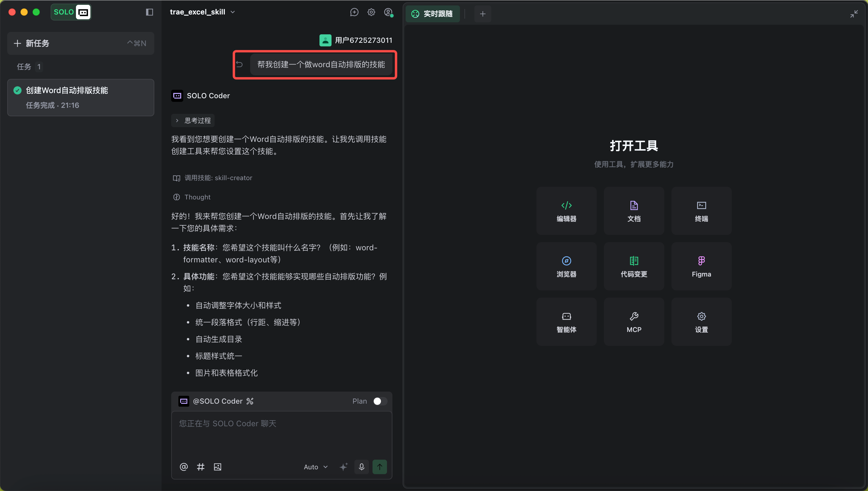The height and width of the screenshot is (491, 868).
Task: Click the SOLO mode switch logo
Action: coord(71,12)
